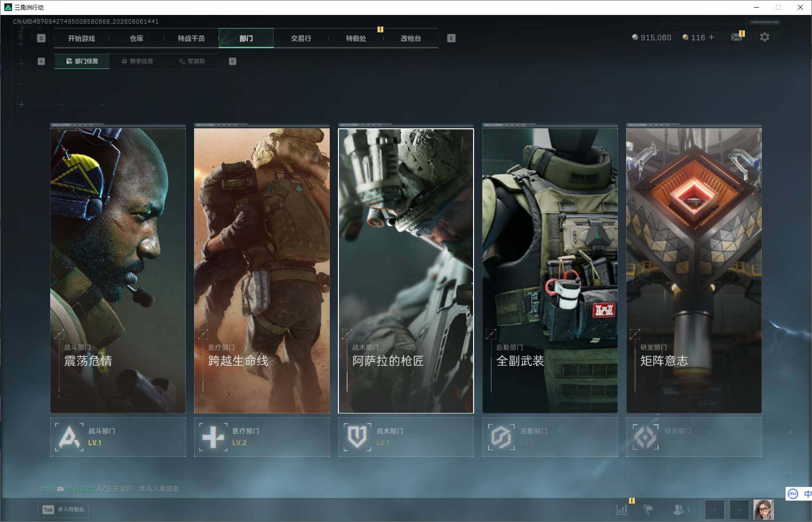Click the 后勤部门 department level panel
The width and height of the screenshot is (812, 522).
pos(550,437)
